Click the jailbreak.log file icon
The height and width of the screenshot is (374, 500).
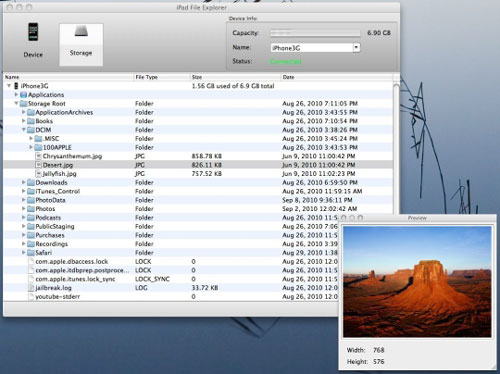pyautogui.click(x=31, y=288)
